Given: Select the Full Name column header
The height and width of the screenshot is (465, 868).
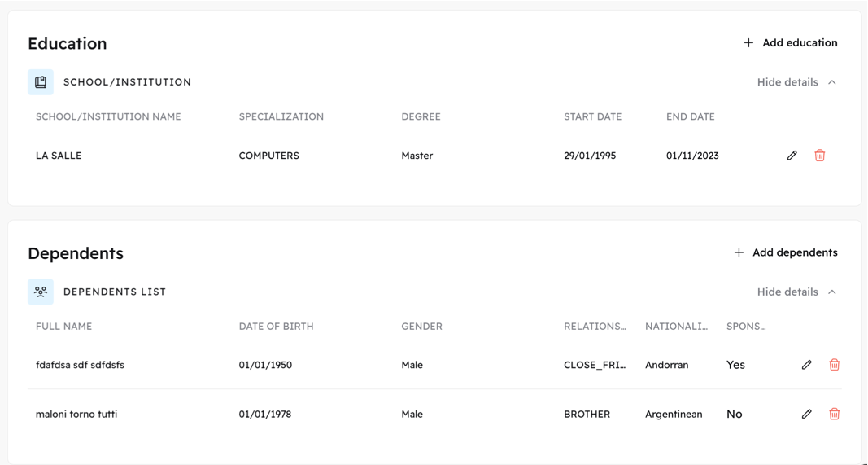Looking at the screenshot, I should point(63,327).
